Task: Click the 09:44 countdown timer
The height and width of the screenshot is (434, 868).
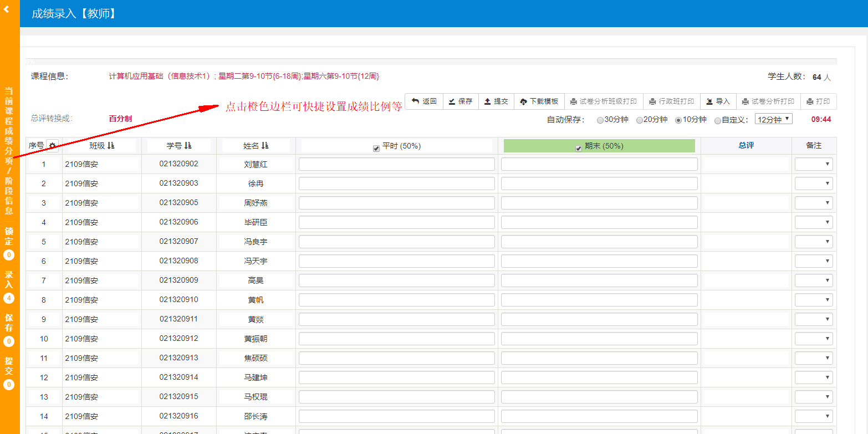Action: click(x=821, y=119)
